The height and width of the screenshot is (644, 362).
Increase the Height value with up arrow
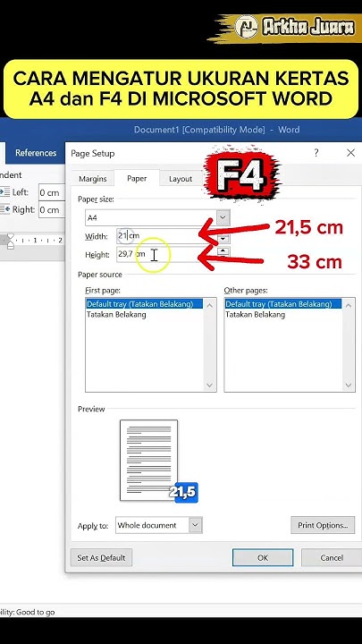click(223, 250)
